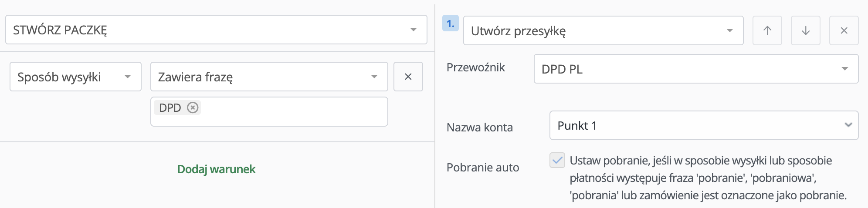Open the STWÓRZ PACZKĘ dropdown
This screenshot has width=868, height=208.
coord(216,30)
